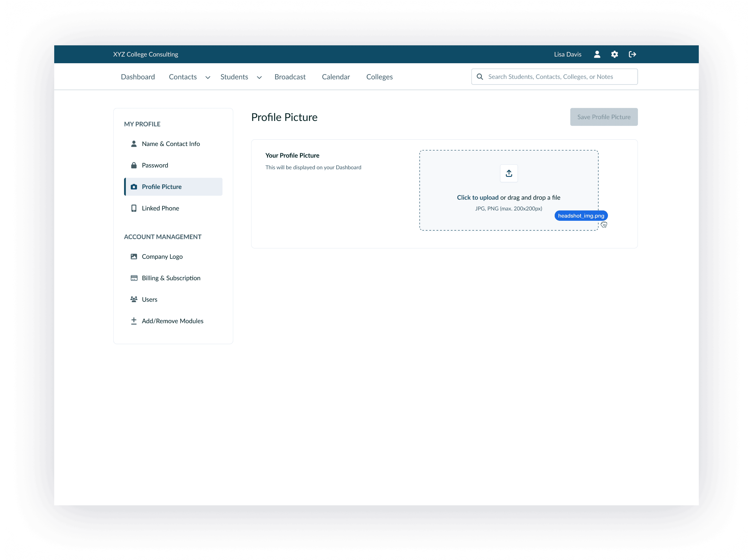Go to Add/Remove Modules
The height and width of the screenshot is (560, 753).
pyautogui.click(x=172, y=321)
